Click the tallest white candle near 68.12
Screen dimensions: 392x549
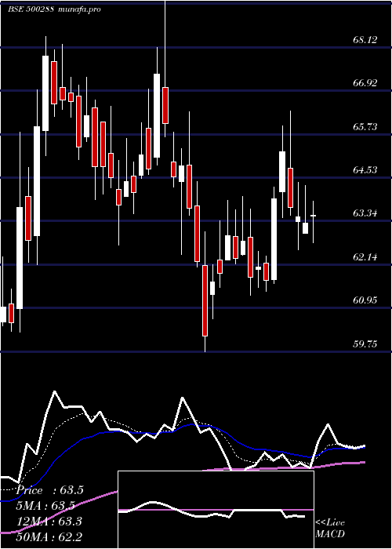click(45, 93)
